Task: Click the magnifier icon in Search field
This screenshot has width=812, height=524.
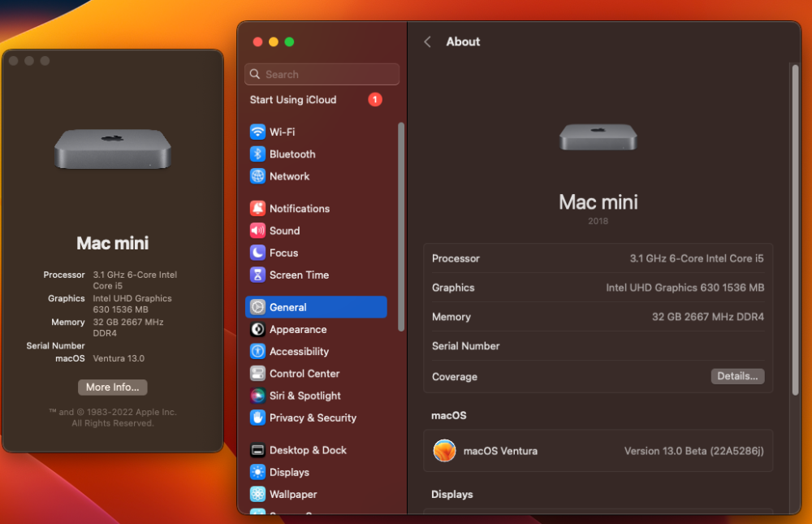Action: pos(255,74)
